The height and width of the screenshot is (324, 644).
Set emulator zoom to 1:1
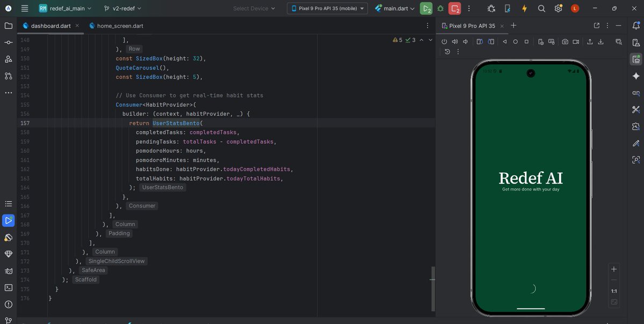(x=614, y=291)
